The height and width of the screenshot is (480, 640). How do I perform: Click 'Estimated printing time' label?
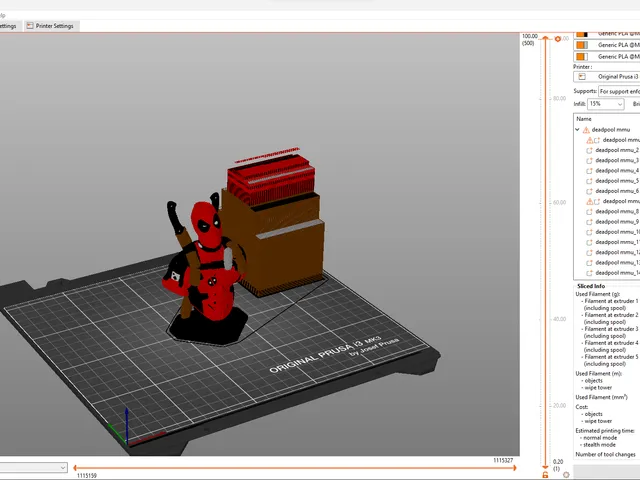(x=605, y=431)
